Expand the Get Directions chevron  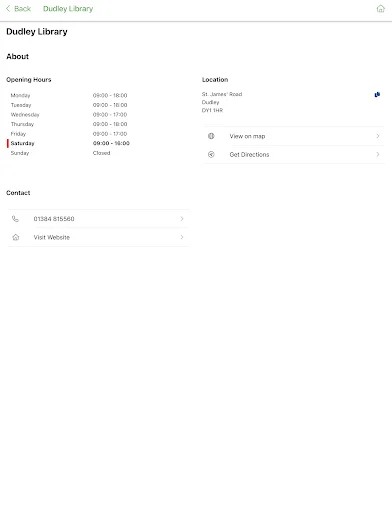(x=378, y=154)
